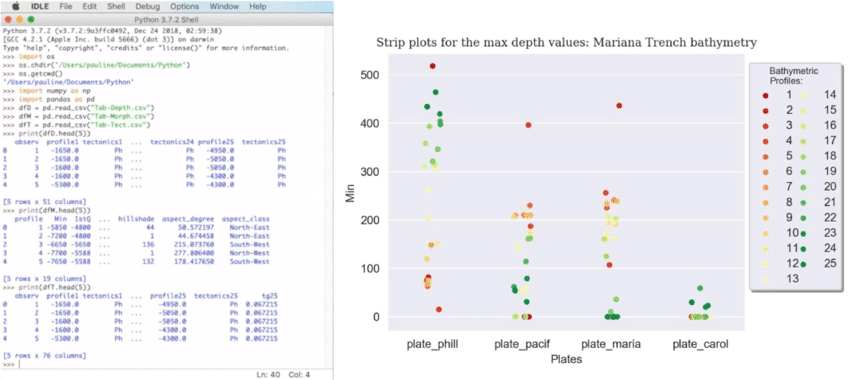This screenshot has height=380, width=850.
Task: Click the legend label 14
Action: (x=830, y=95)
